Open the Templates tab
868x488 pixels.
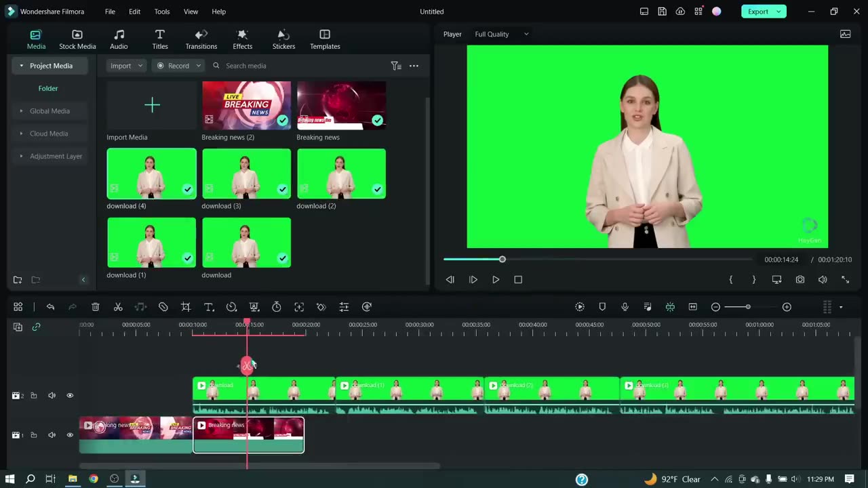(325, 40)
